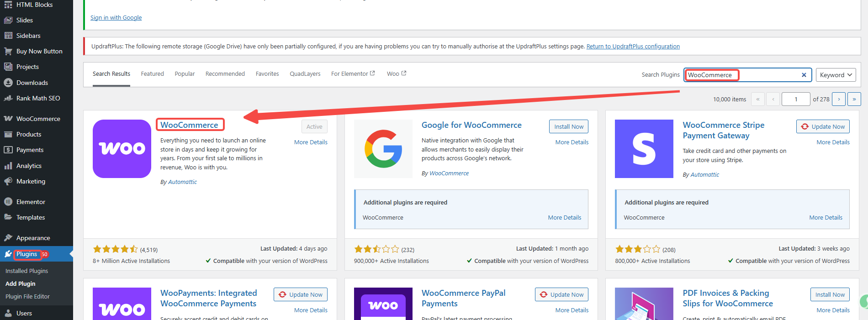
Task: Install Google for WooCommerce with Install Now
Action: tap(569, 126)
